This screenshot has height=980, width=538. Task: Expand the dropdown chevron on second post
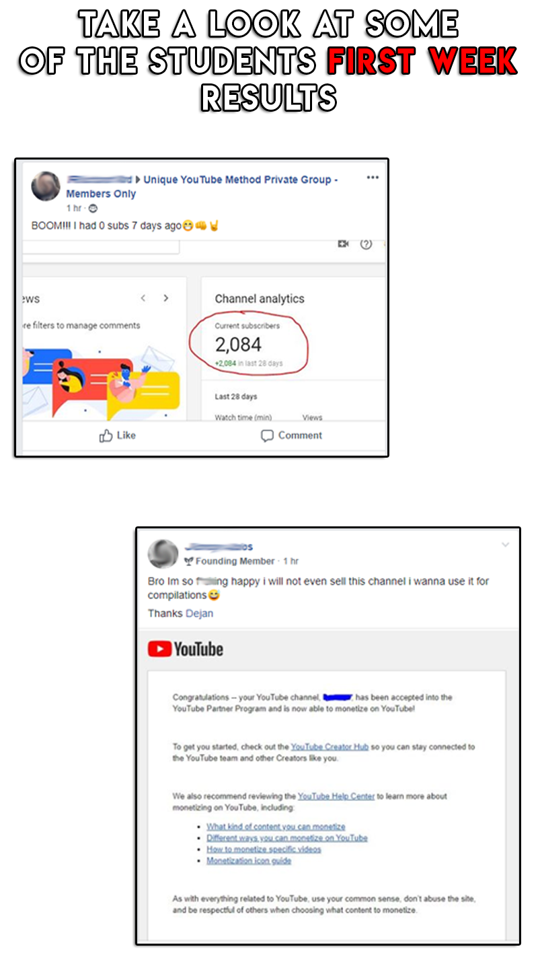pos(506,545)
